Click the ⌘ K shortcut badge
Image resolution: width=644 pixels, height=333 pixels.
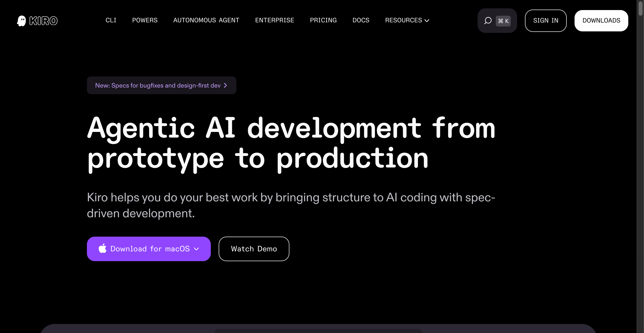pos(503,21)
